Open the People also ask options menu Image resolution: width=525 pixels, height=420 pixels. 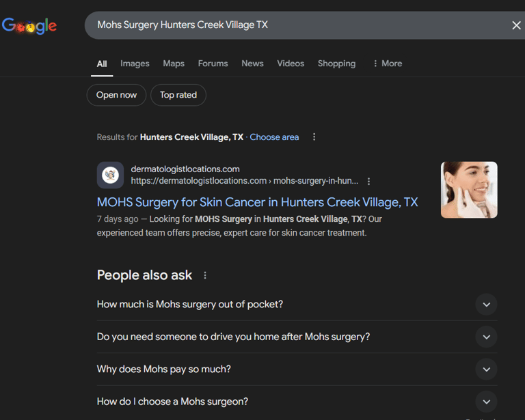[x=205, y=275]
